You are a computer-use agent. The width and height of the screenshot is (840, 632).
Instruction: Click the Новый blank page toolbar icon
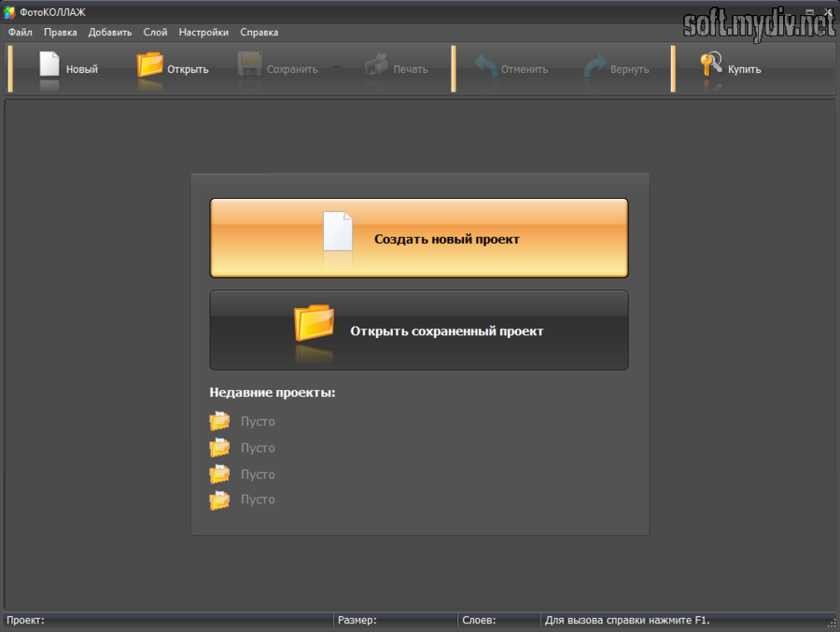click(x=49, y=63)
